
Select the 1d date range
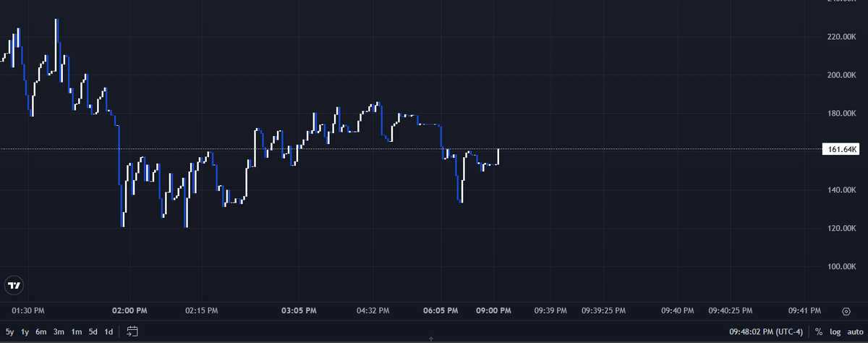[x=109, y=331]
